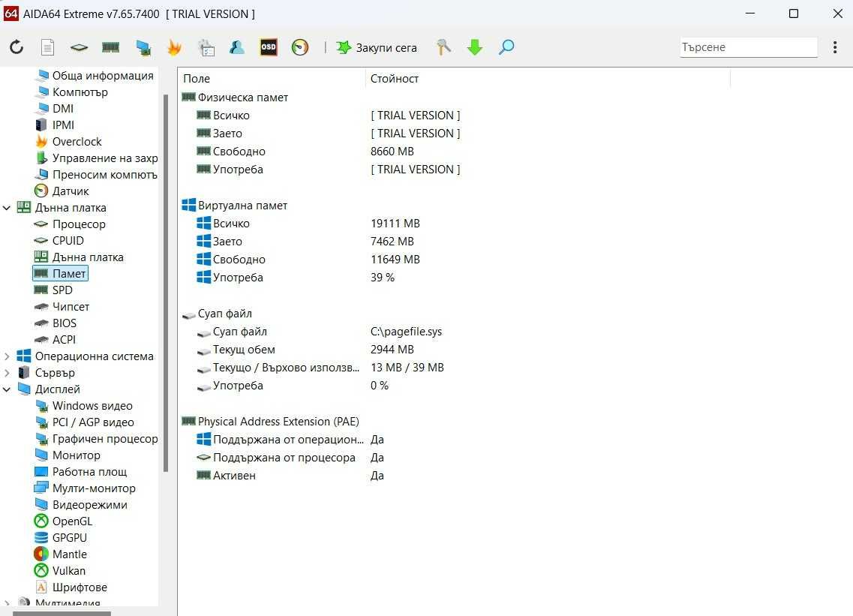Select Дънна платка motherboard sub-item
The height and width of the screenshot is (616, 853).
[80, 257]
